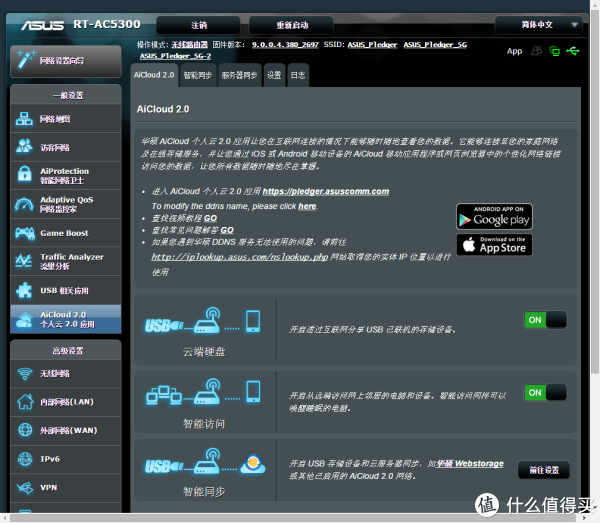Open the AiProtection lock icon
The width and height of the screenshot is (600, 523).
24,175
